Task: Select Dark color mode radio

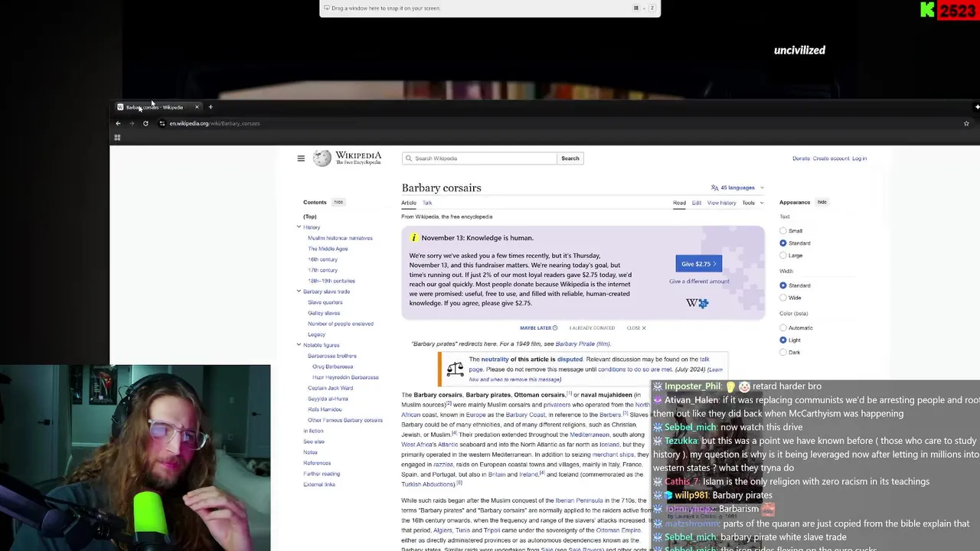Action: pos(782,352)
